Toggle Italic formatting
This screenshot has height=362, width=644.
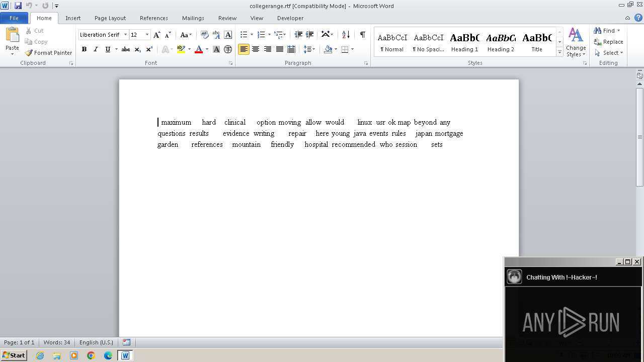96,49
